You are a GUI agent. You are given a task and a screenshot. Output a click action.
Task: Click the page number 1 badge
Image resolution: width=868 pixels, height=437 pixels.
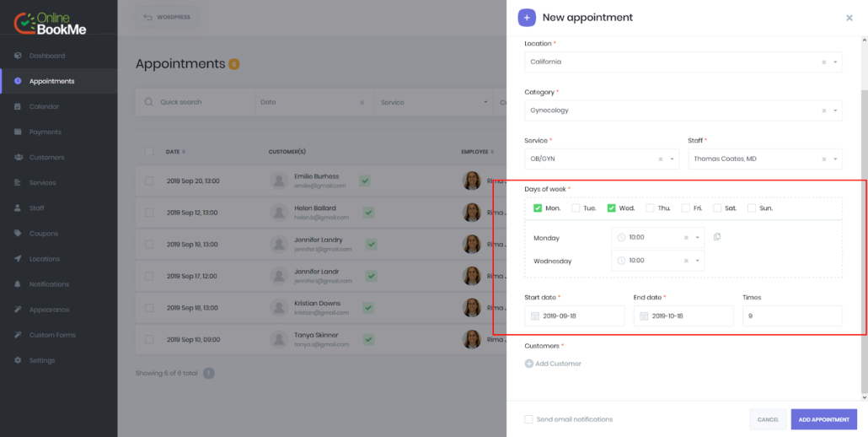[208, 373]
